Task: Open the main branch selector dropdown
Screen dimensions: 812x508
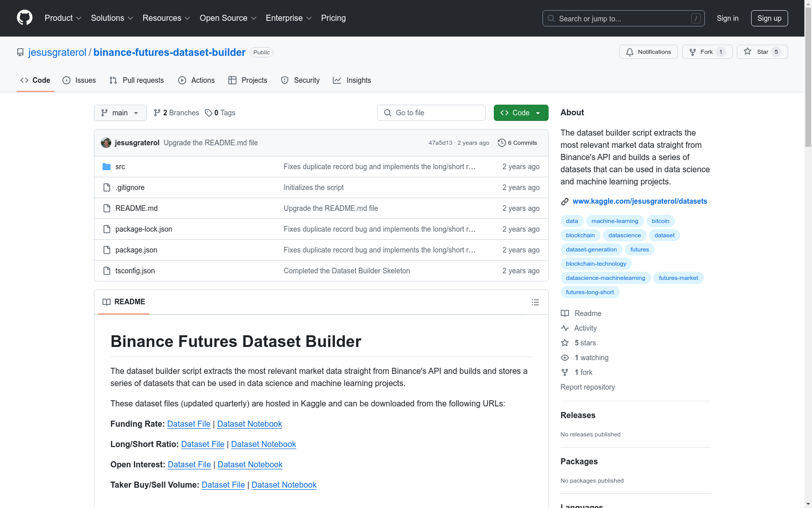Action: coord(120,113)
